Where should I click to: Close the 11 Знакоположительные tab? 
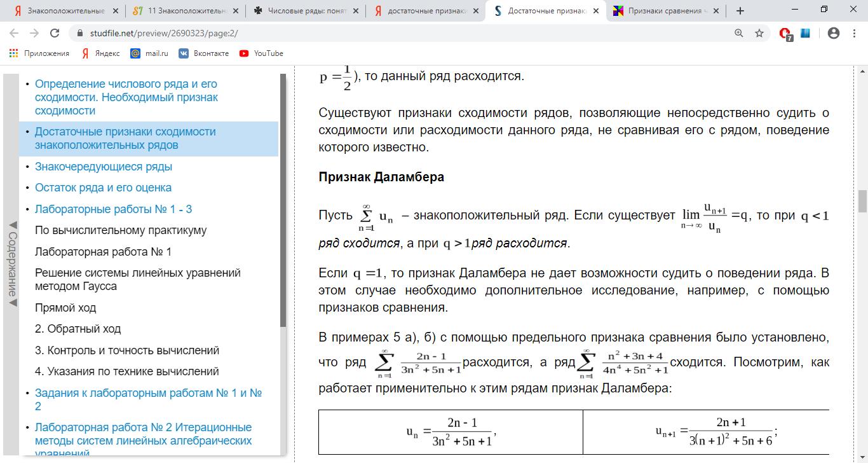[236, 11]
